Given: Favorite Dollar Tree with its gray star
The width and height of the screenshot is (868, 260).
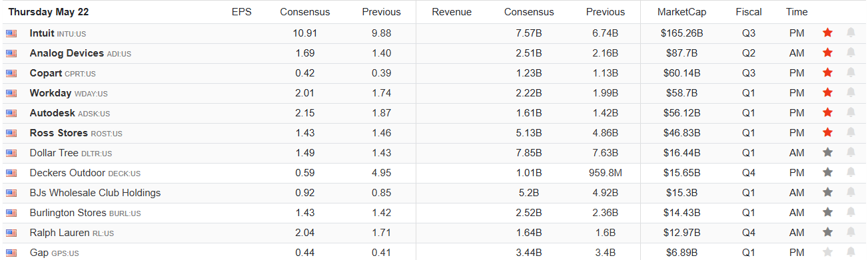Looking at the screenshot, I should (827, 152).
